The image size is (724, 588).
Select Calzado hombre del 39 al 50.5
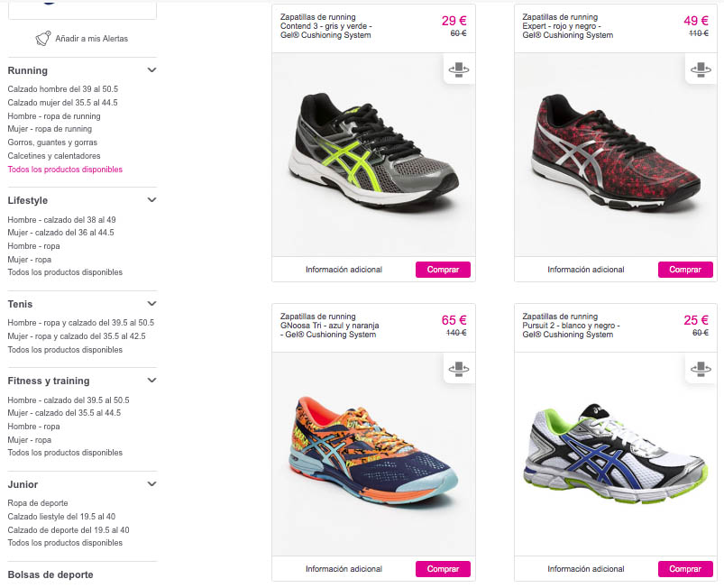click(63, 89)
